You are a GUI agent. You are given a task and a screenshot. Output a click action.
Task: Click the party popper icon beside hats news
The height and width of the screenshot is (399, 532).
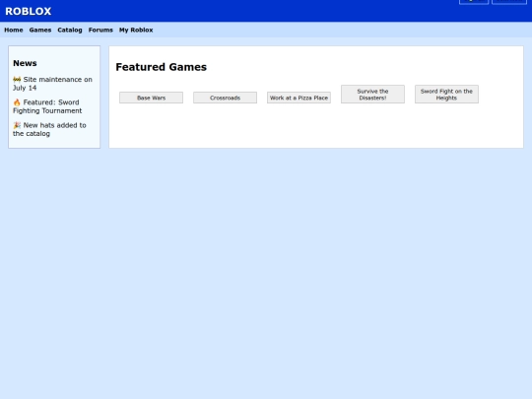click(x=17, y=125)
